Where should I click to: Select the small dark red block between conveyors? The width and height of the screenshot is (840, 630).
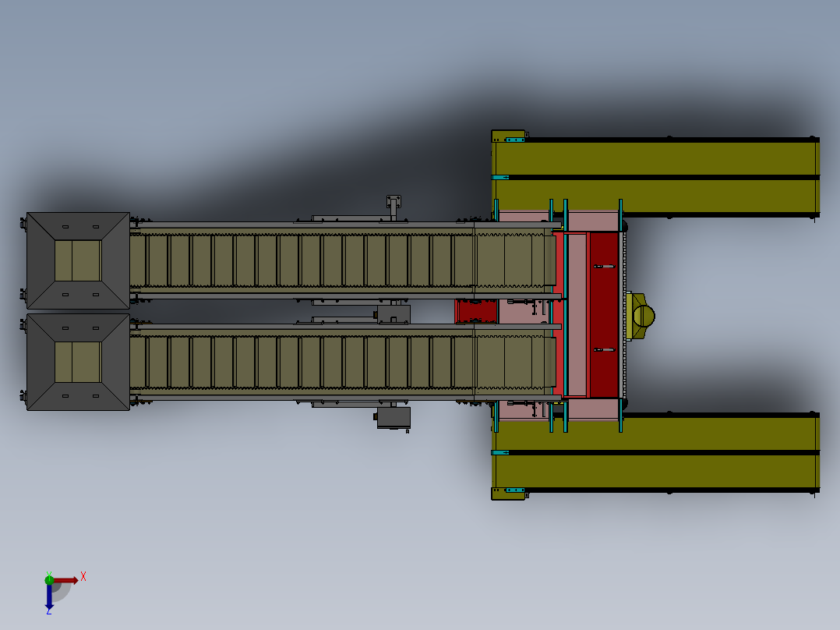point(476,312)
